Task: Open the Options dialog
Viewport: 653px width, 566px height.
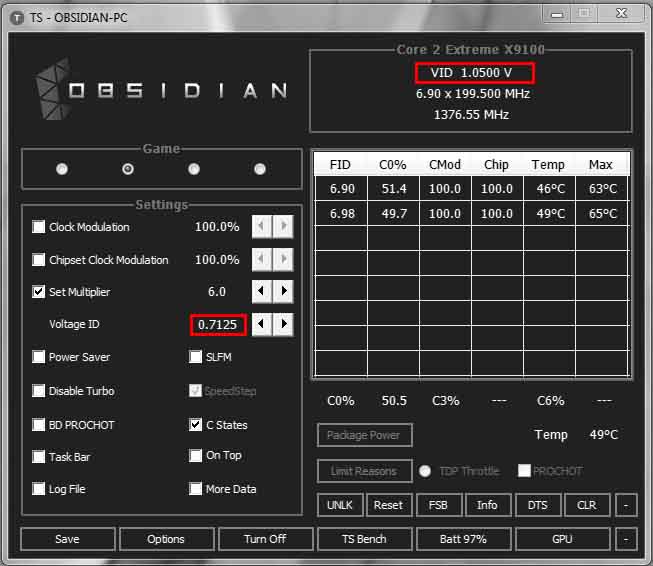Action: [x=166, y=539]
